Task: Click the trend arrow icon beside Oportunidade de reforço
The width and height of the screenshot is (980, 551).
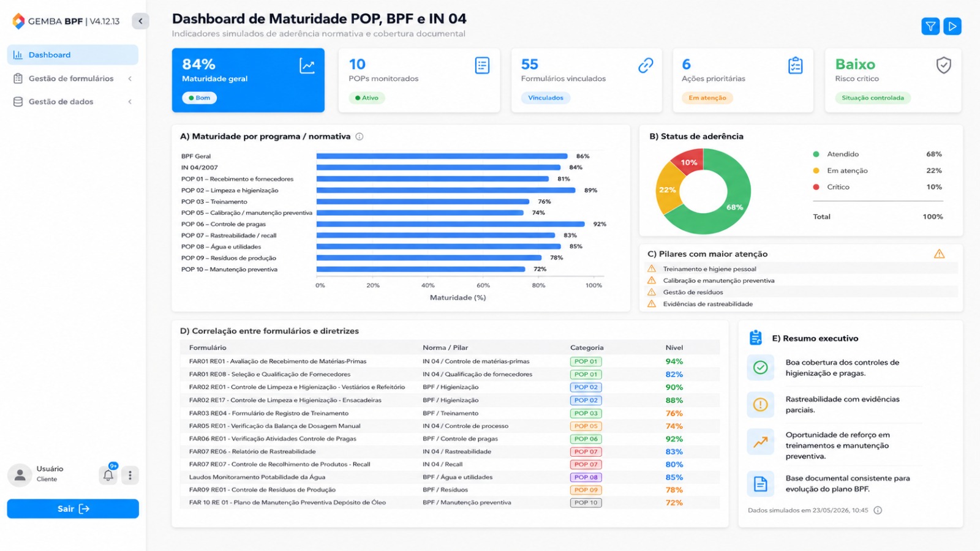Action: pyautogui.click(x=760, y=442)
